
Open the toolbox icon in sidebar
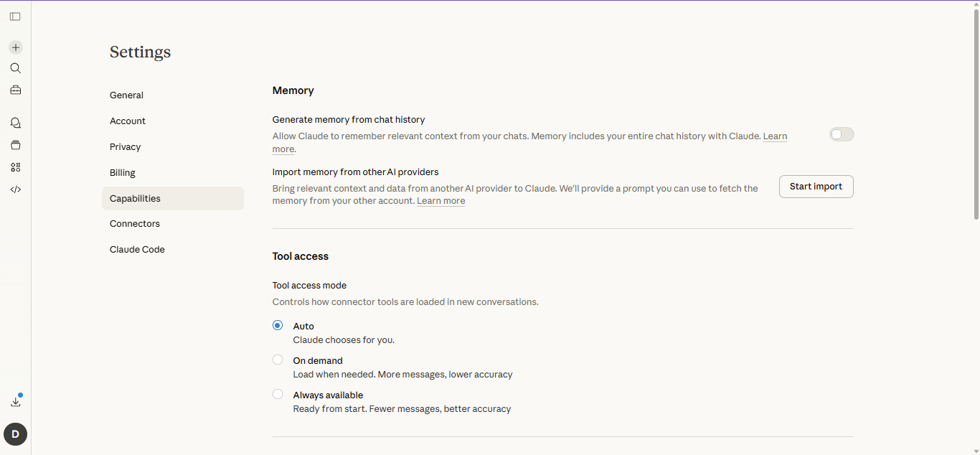16,90
